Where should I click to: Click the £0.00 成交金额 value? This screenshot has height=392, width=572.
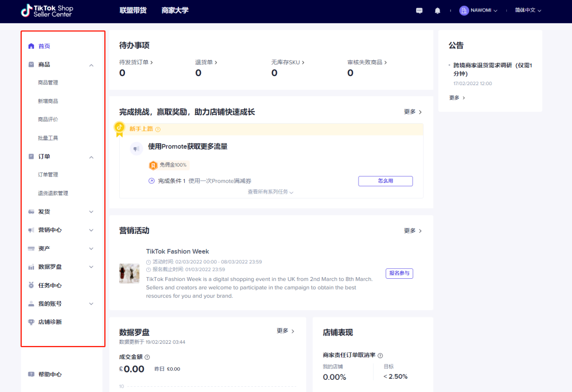pyautogui.click(x=132, y=369)
